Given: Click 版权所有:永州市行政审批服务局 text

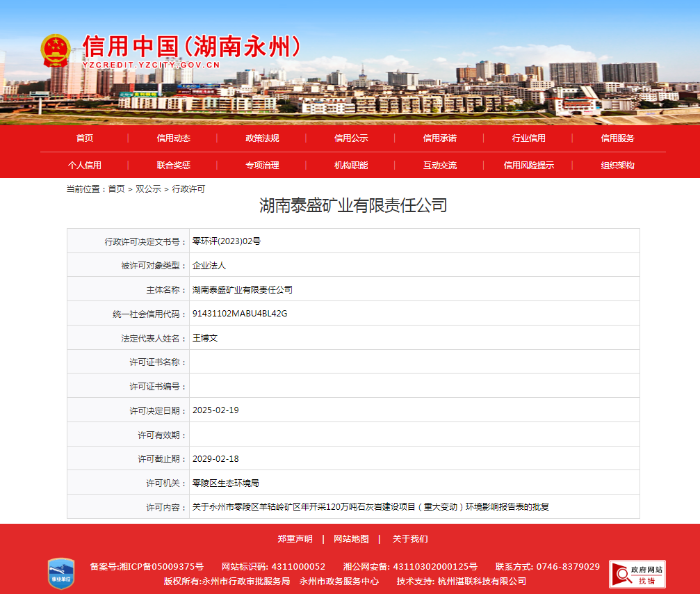Looking at the screenshot, I should click(227, 581).
